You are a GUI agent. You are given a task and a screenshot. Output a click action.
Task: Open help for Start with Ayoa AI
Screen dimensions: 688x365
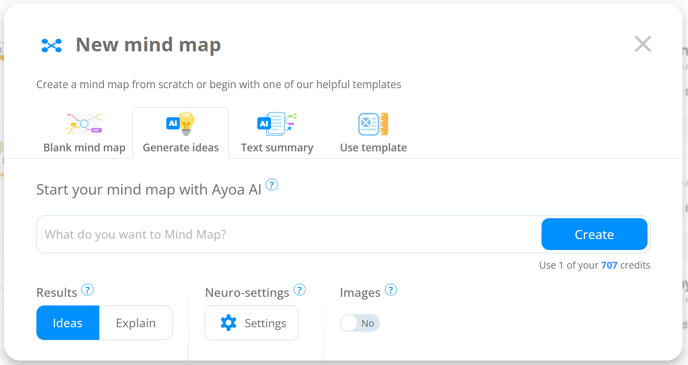272,185
